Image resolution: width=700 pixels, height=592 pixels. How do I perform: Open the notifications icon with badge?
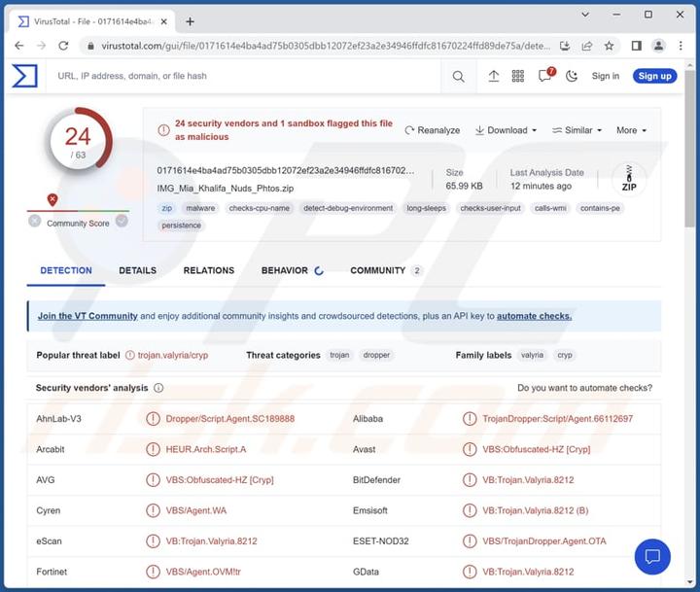point(545,76)
